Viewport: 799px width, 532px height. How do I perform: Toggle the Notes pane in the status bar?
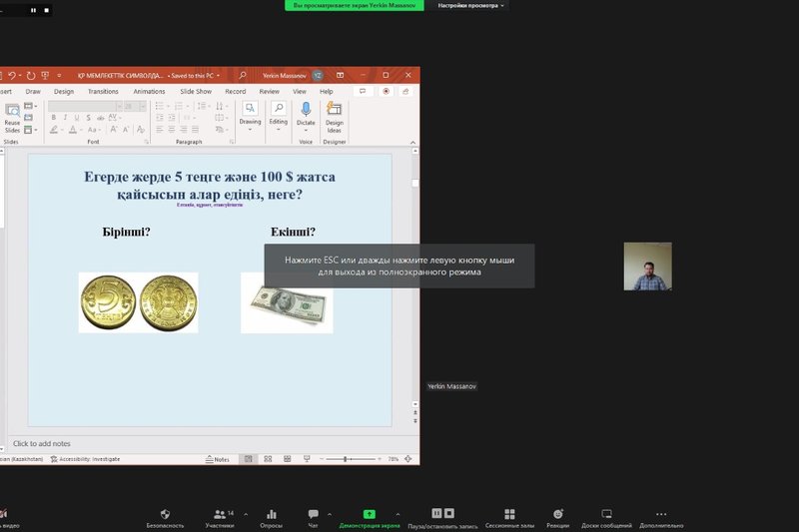tap(217, 459)
